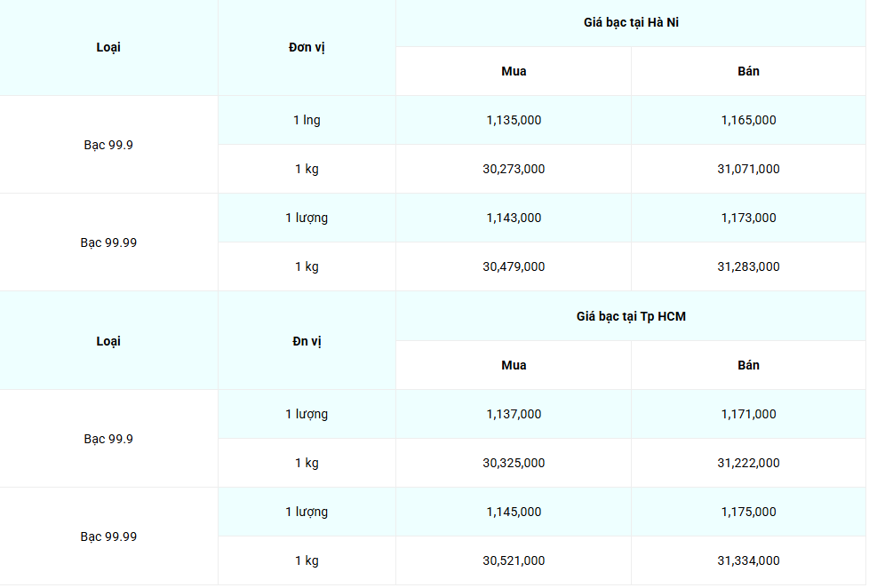Select the buy price 1,135,000

(514, 120)
